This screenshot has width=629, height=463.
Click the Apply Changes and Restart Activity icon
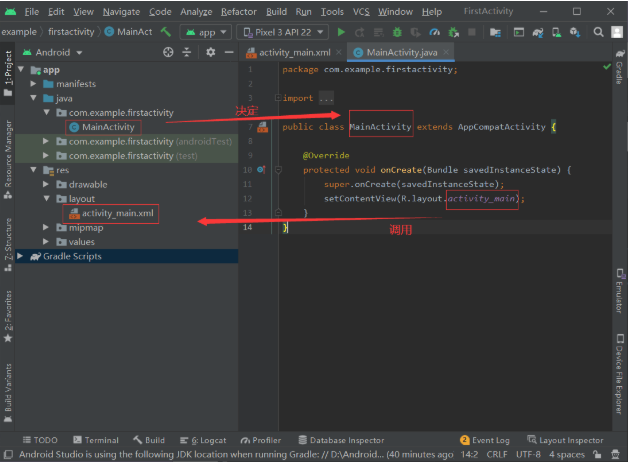point(360,32)
